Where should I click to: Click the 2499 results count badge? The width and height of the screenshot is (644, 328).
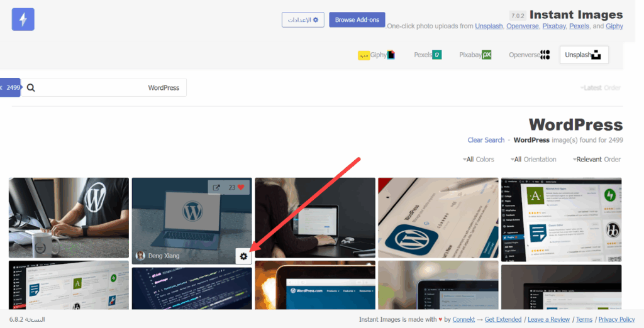(x=10, y=87)
